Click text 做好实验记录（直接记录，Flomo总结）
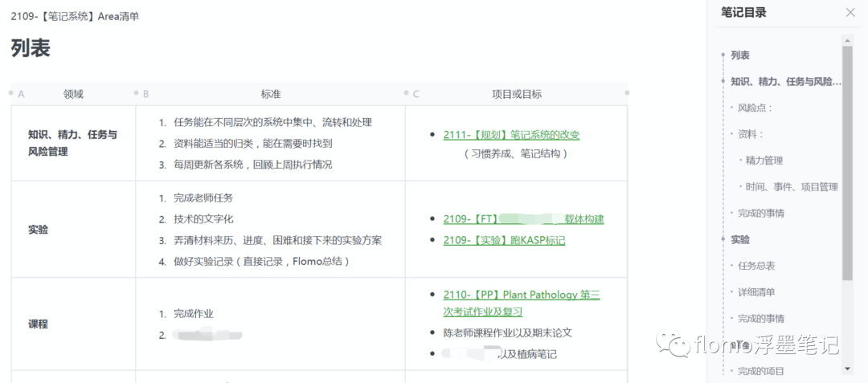Viewport: 868px width, 383px height. click(x=261, y=262)
